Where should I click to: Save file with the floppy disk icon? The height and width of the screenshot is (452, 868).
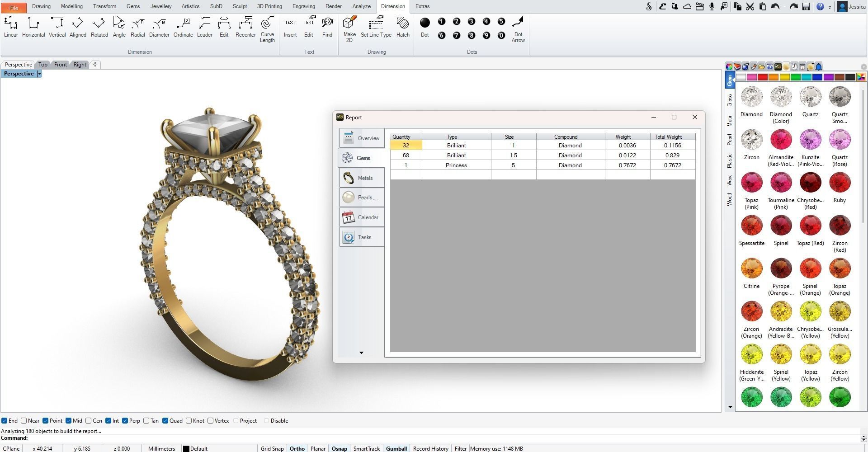(x=806, y=6)
